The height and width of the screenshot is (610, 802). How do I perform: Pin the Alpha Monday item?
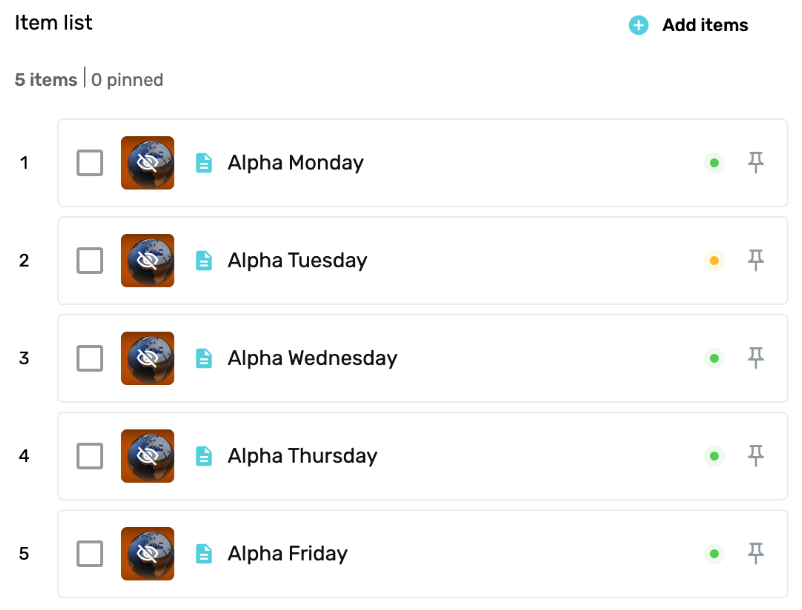tap(755, 163)
